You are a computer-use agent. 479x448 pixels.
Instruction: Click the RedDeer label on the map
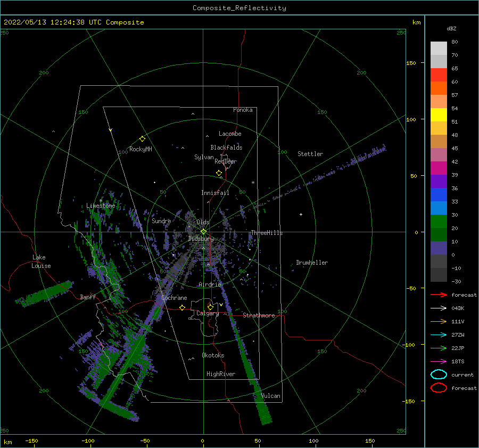click(x=226, y=161)
